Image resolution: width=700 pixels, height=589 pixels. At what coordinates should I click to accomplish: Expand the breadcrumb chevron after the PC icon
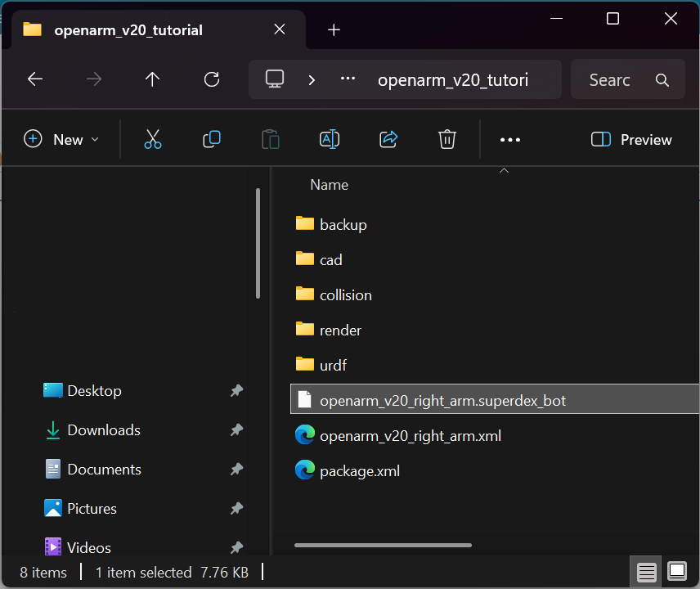point(312,80)
